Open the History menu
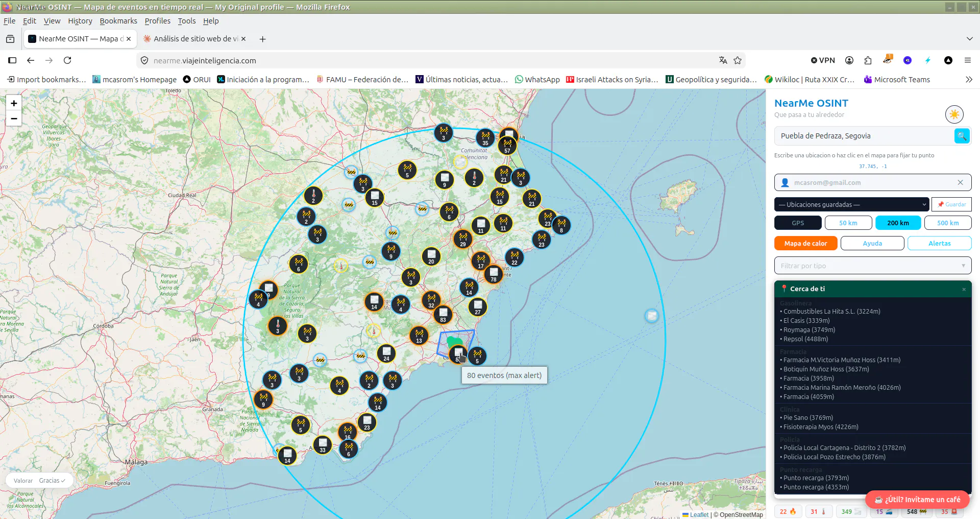This screenshot has width=980, height=519. tap(80, 21)
